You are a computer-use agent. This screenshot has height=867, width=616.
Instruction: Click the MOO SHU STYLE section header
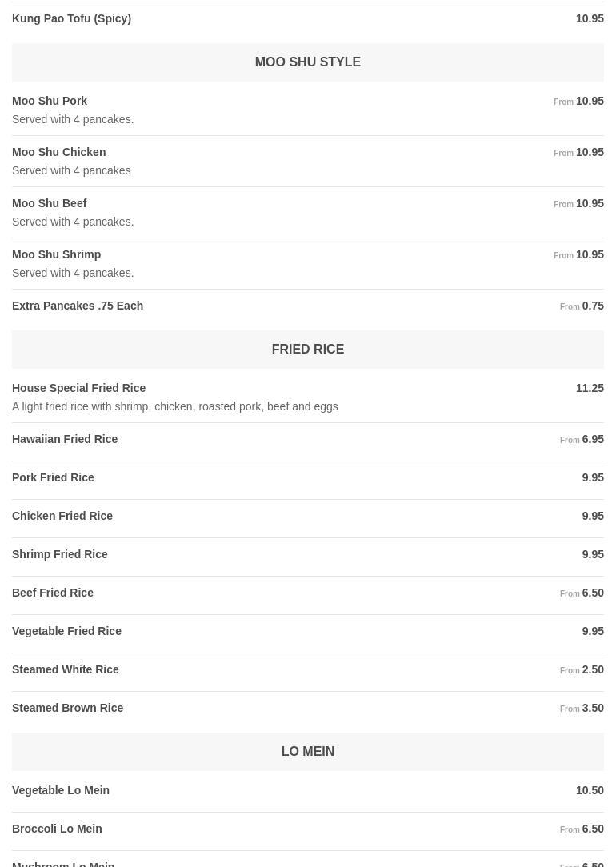point(308,62)
